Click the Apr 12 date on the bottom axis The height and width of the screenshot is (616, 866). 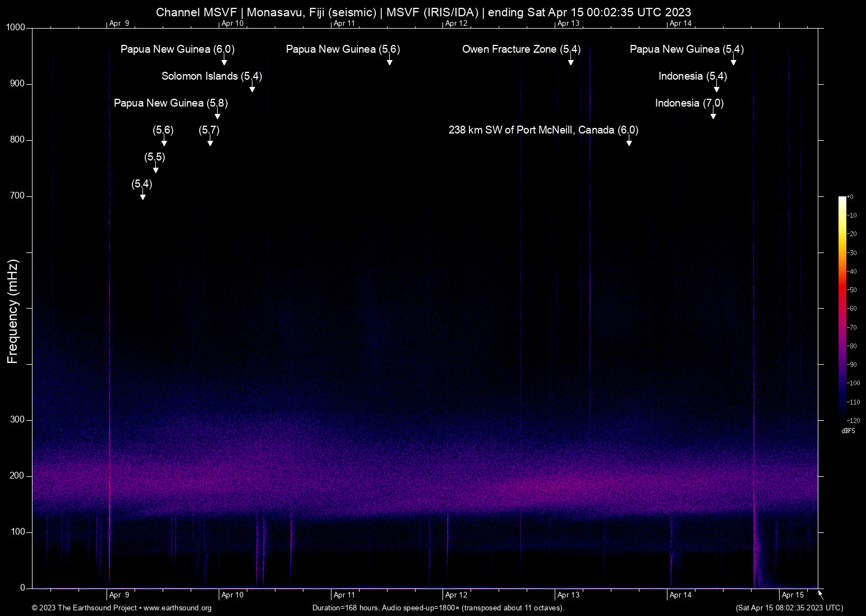click(x=456, y=595)
